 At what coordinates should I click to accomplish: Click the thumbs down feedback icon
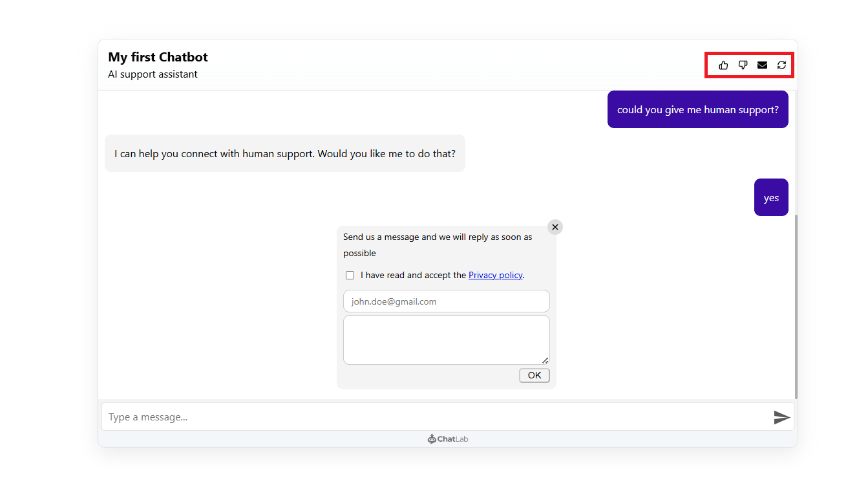coord(743,65)
